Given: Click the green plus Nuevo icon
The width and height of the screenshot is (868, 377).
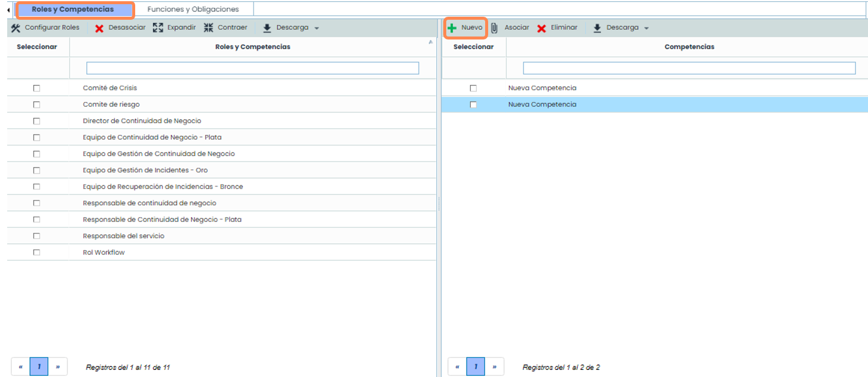Looking at the screenshot, I should tap(452, 28).
